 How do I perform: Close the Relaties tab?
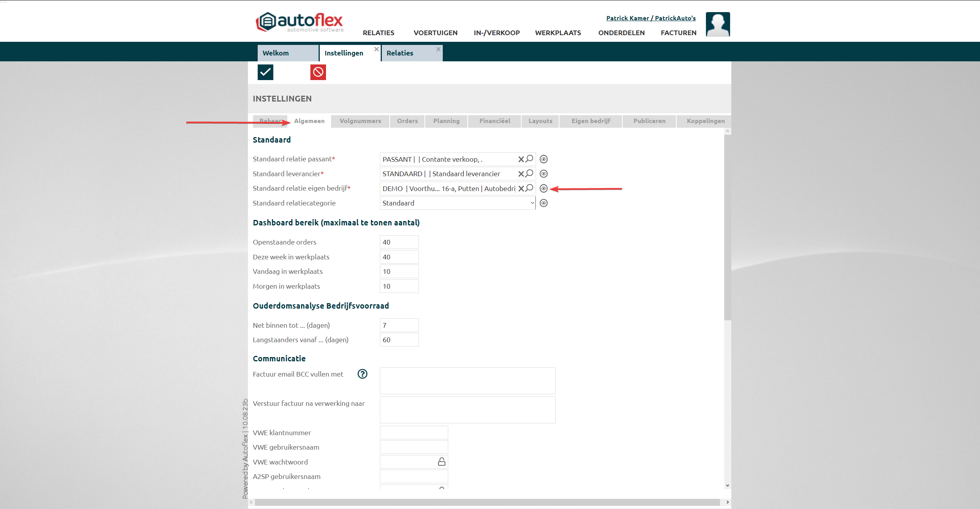(438, 49)
